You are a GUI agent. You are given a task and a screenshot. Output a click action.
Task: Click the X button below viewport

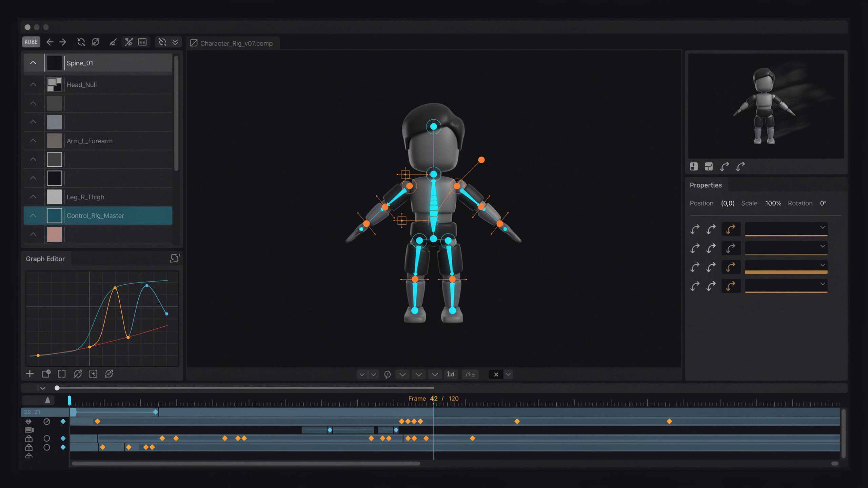[496, 374]
